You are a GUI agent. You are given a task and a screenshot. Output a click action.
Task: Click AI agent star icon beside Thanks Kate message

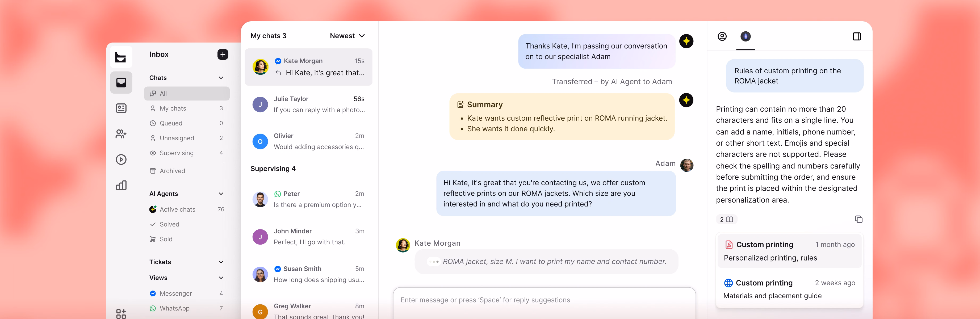click(x=686, y=41)
